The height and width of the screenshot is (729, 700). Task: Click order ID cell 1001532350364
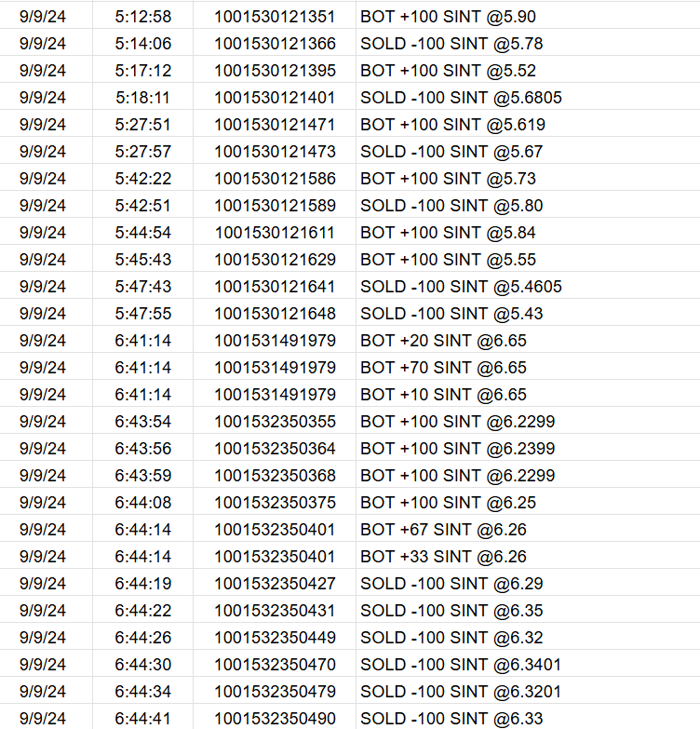[x=275, y=449]
